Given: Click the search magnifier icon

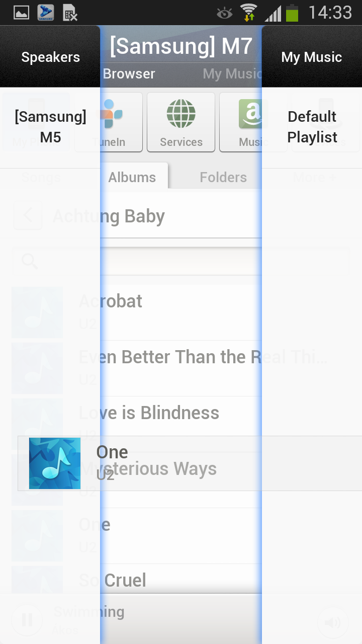Looking at the screenshot, I should coord(30,261).
